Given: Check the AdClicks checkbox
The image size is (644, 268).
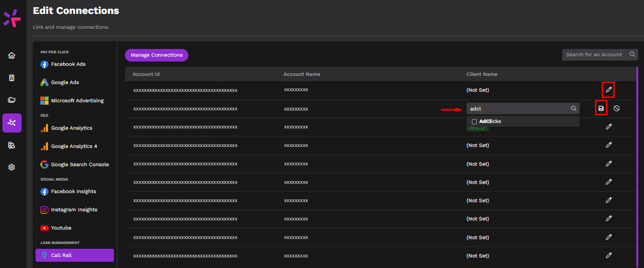Looking at the screenshot, I should (474, 122).
